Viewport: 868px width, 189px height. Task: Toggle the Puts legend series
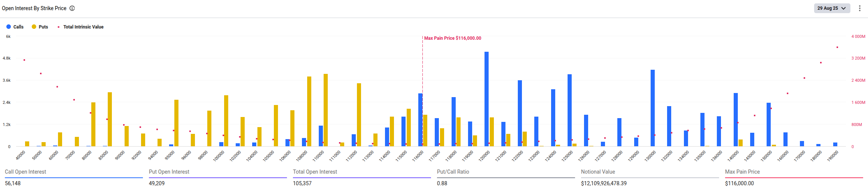(x=40, y=27)
